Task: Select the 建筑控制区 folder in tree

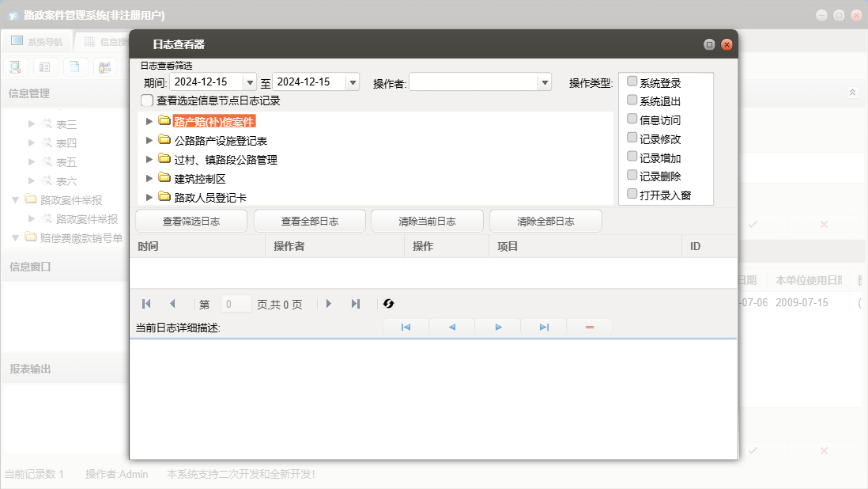Action: tap(200, 179)
